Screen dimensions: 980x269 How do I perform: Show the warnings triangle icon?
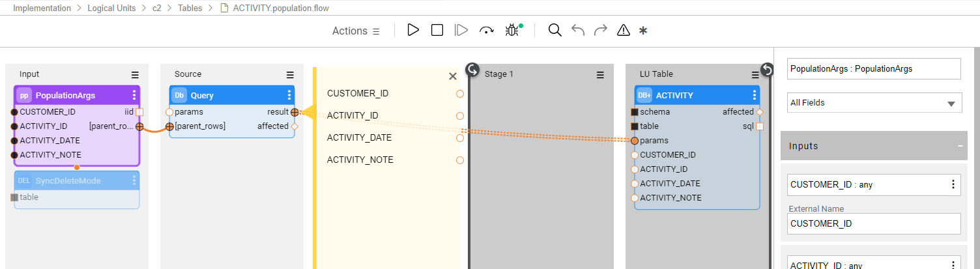click(624, 31)
